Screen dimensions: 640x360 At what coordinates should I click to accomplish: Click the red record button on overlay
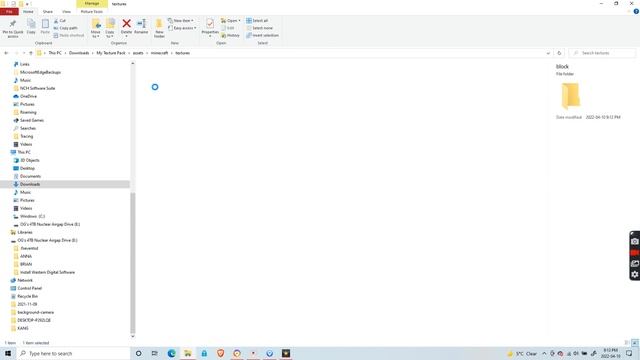click(635, 253)
